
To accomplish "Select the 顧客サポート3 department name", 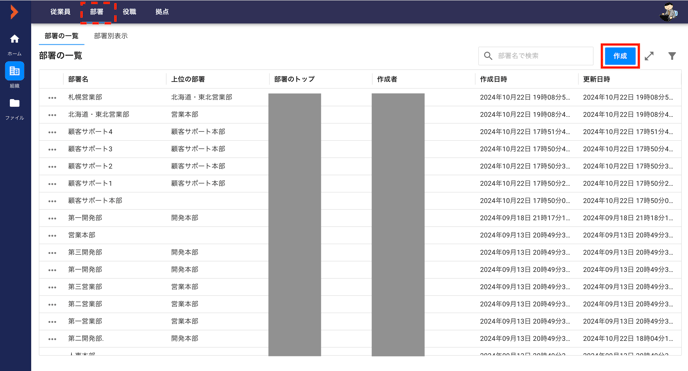I will [90, 149].
